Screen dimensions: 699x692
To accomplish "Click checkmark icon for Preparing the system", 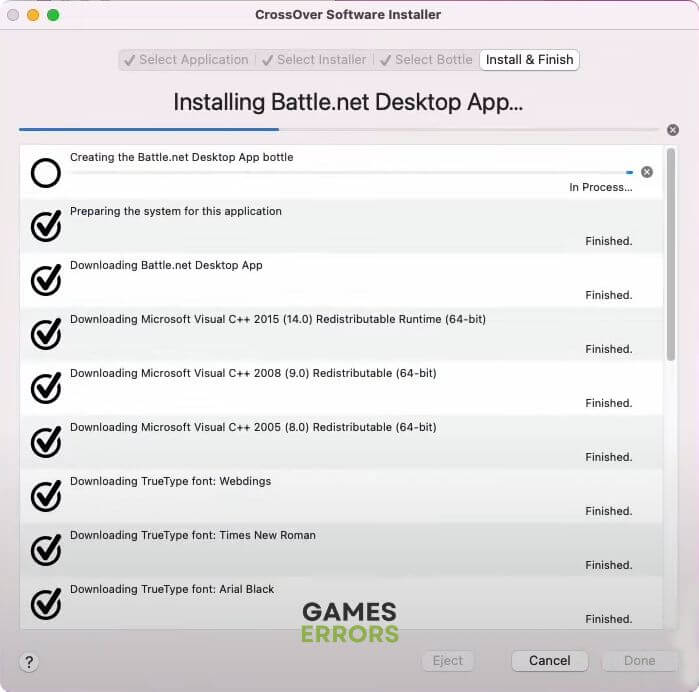I will click(46, 226).
